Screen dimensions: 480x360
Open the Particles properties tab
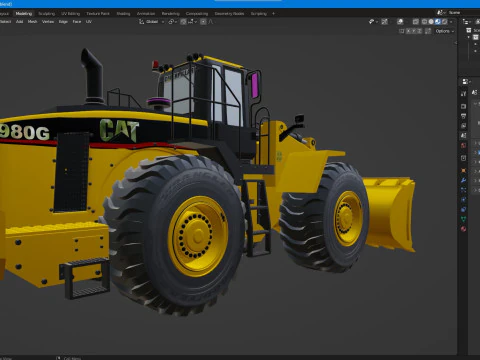[463, 190]
